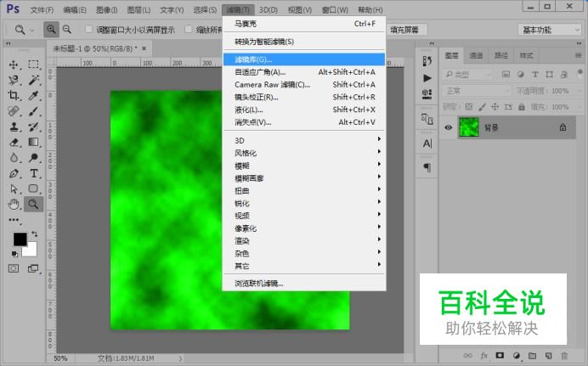The height and width of the screenshot is (366, 588).
Task: Open the Paragraph panel icon
Action: coord(427,167)
